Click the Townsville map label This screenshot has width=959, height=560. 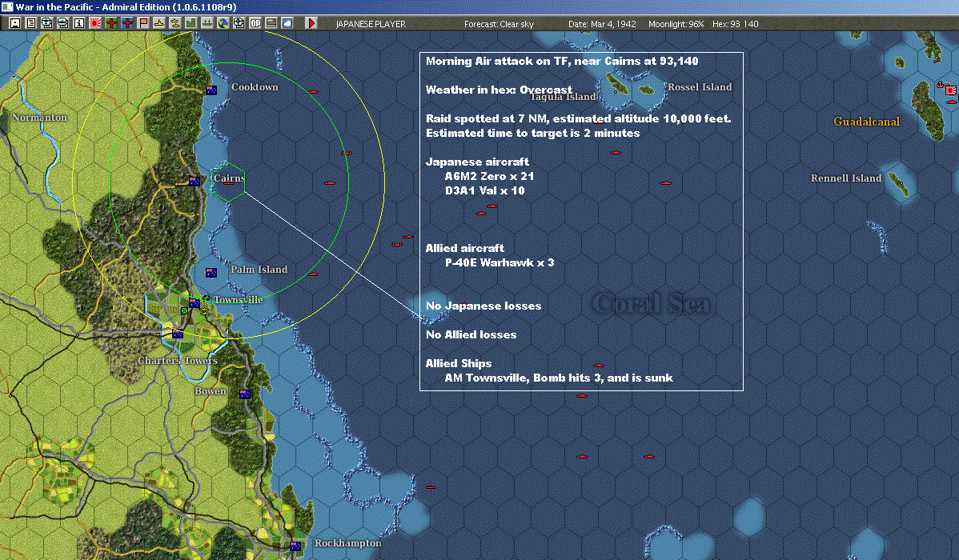pos(238,299)
